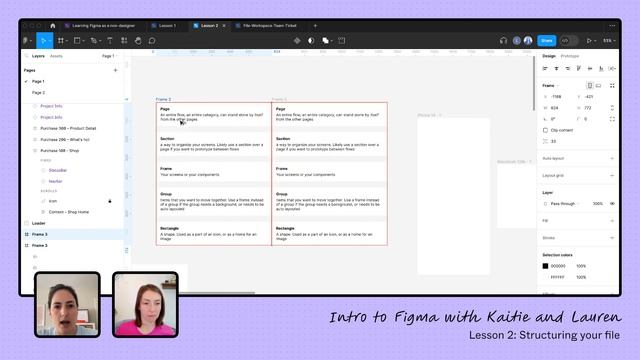Toggle constrain proportions icon

tap(612, 108)
